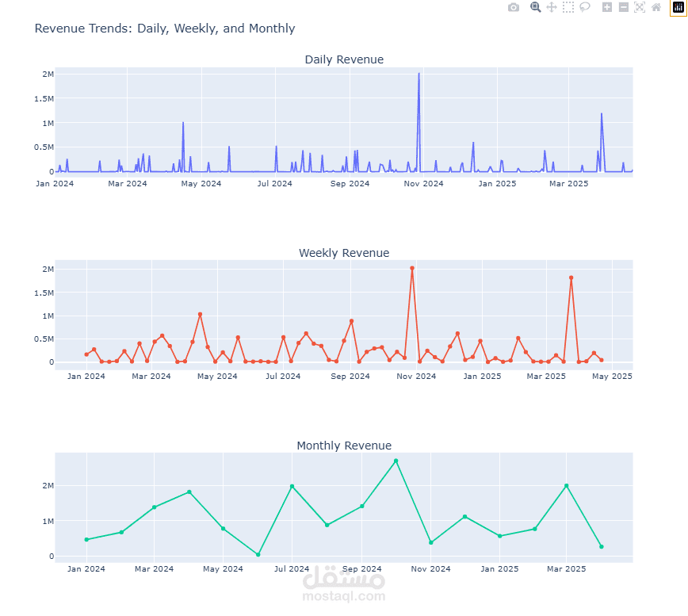Click the November 2024 spike on Daily Revenue
688x616 pixels.
[x=418, y=73]
